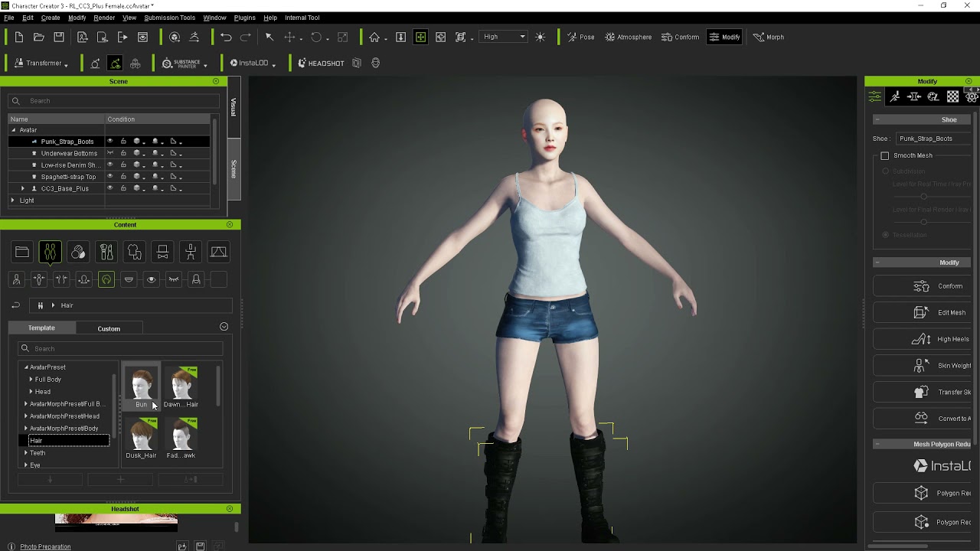This screenshot has width=980, height=551.
Task: Open the Accessory hat content icon
Action: [x=162, y=252]
